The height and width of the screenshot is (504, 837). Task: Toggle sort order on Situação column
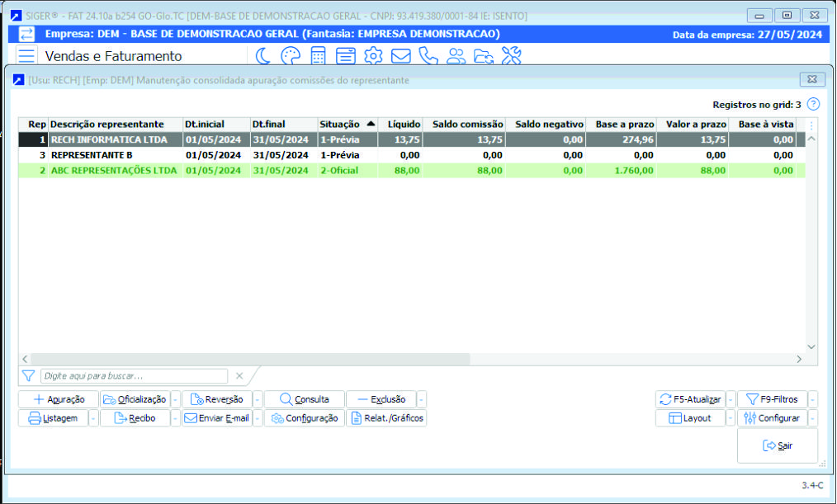coord(338,125)
